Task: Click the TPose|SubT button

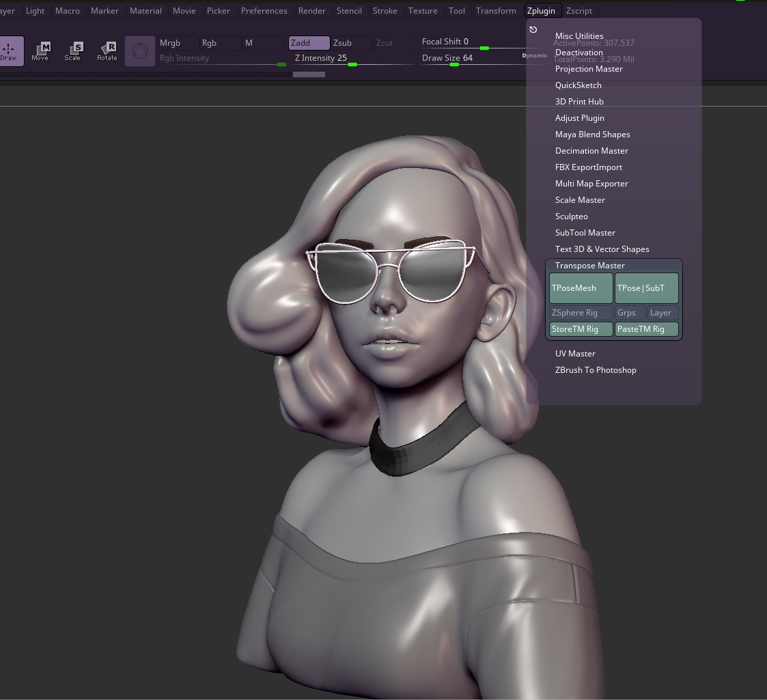Action: pyautogui.click(x=647, y=288)
